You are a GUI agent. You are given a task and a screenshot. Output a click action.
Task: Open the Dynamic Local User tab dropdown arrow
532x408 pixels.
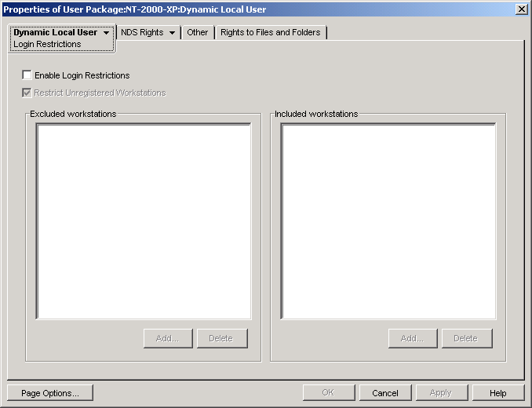pos(106,33)
